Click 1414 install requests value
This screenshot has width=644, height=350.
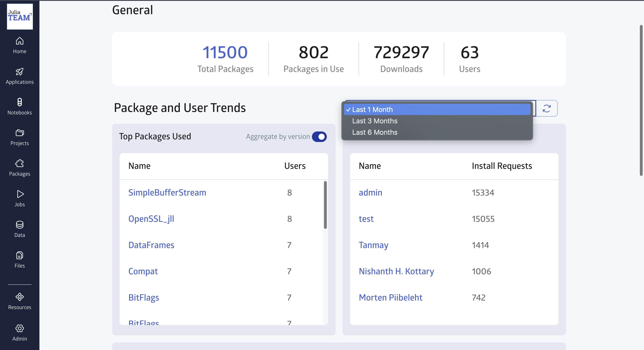480,245
